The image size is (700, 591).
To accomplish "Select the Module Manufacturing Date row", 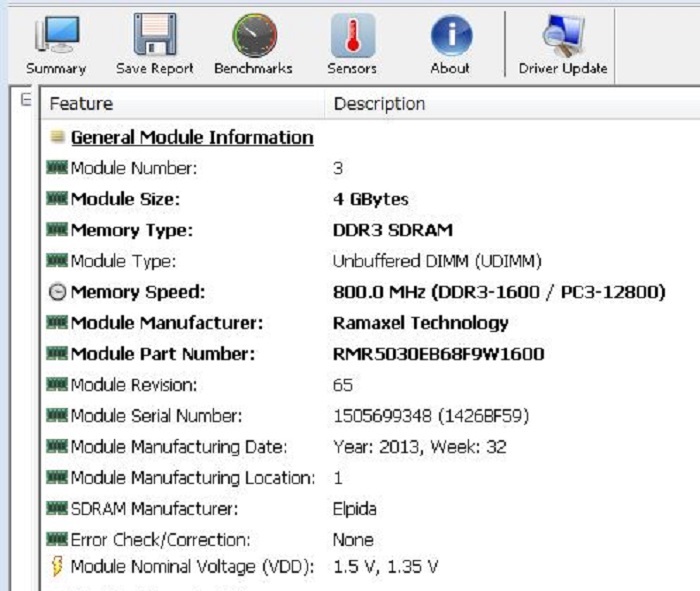I will pyautogui.click(x=178, y=447).
